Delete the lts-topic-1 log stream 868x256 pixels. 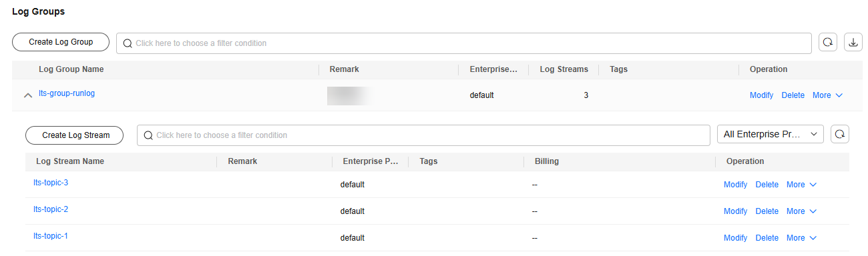tap(767, 238)
